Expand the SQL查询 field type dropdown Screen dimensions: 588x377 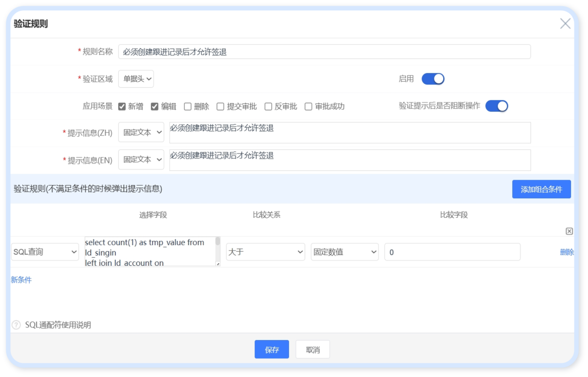coord(45,252)
